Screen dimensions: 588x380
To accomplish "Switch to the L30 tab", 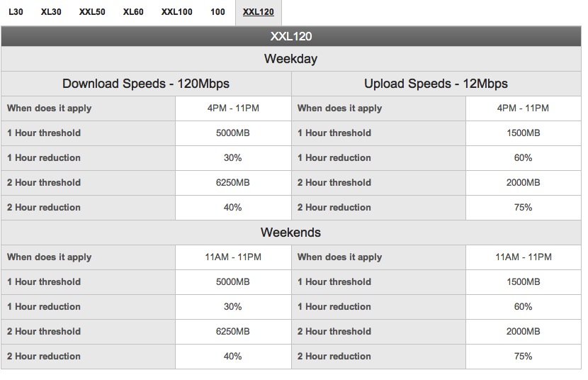I will click(16, 12).
